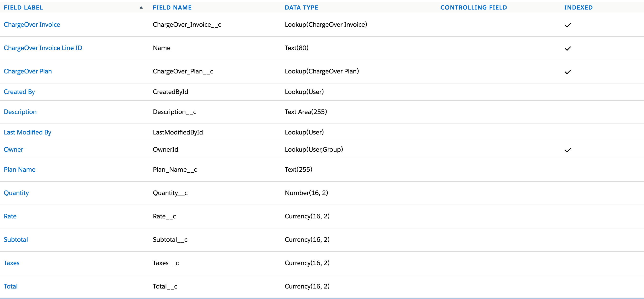Click the Rate__c field name

(164, 216)
